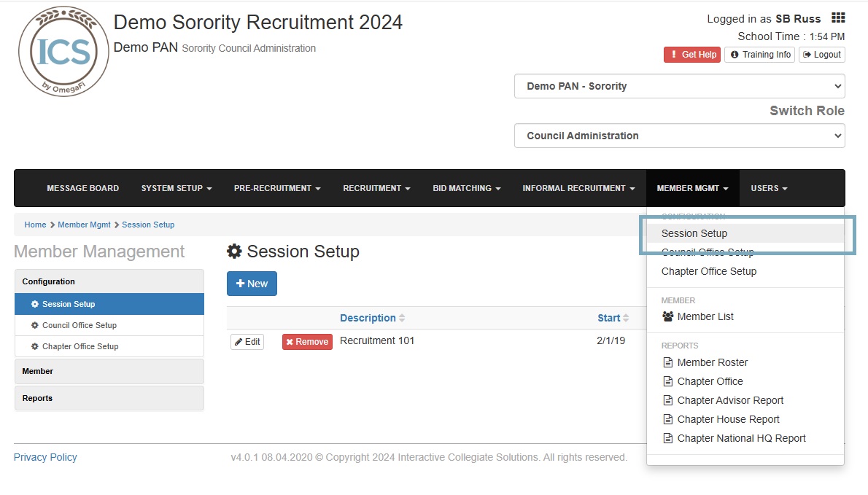Click the info icon on Training Info
This screenshot has width=868, height=495.
tap(735, 55)
